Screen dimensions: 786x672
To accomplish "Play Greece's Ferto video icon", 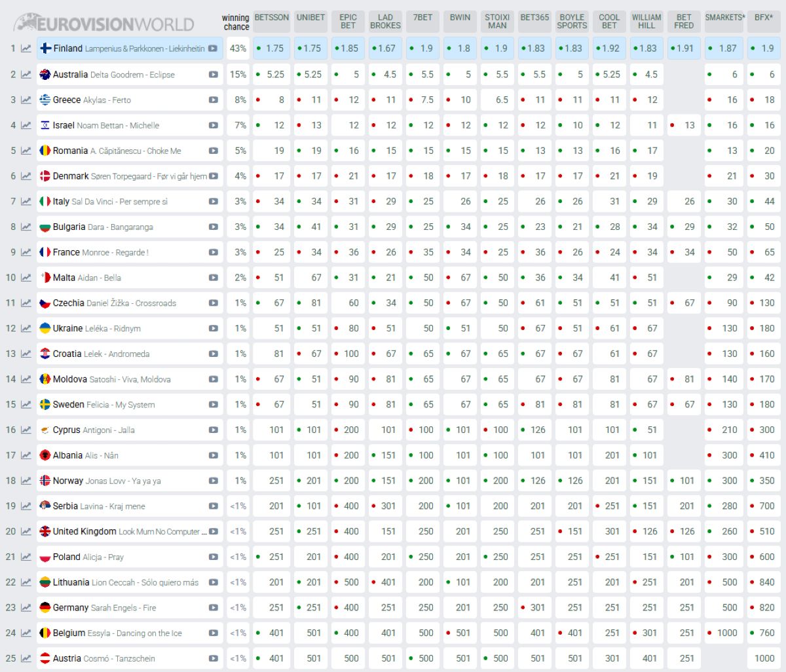I will [213, 100].
